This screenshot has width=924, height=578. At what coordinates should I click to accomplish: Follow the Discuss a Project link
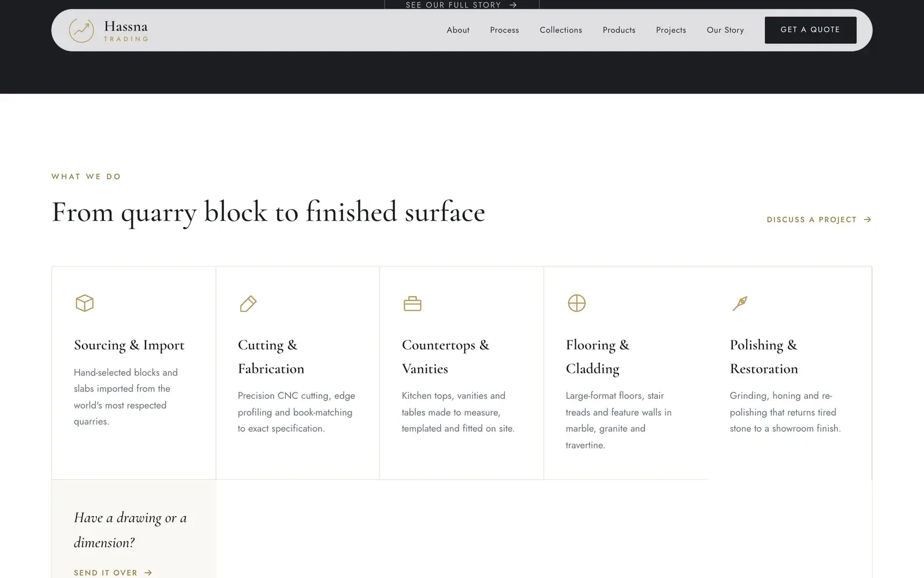(x=819, y=220)
